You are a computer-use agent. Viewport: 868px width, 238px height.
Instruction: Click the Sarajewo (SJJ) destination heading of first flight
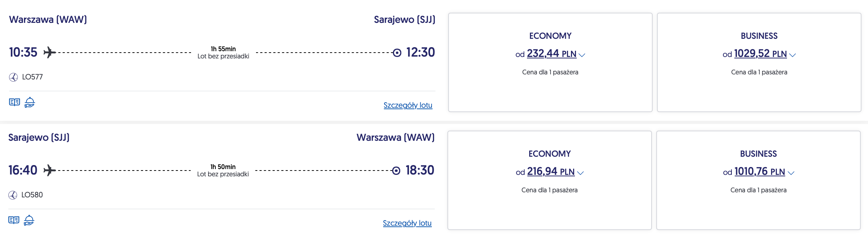pos(404,20)
